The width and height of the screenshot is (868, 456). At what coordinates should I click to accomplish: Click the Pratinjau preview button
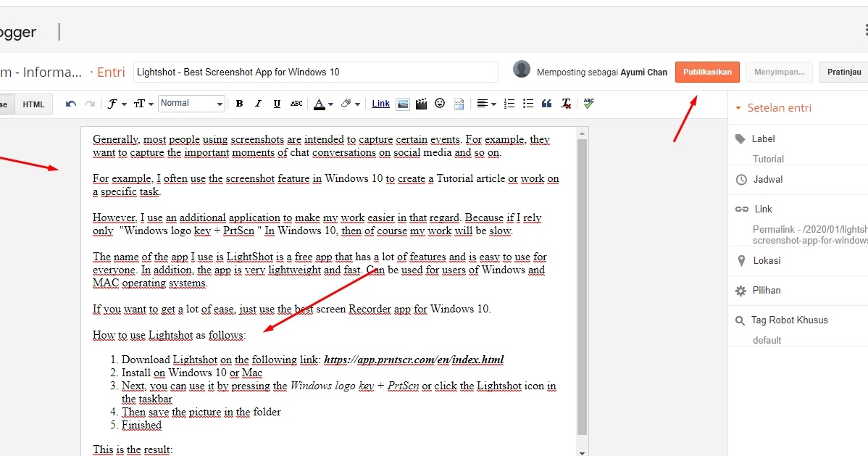tap(843, 72)
